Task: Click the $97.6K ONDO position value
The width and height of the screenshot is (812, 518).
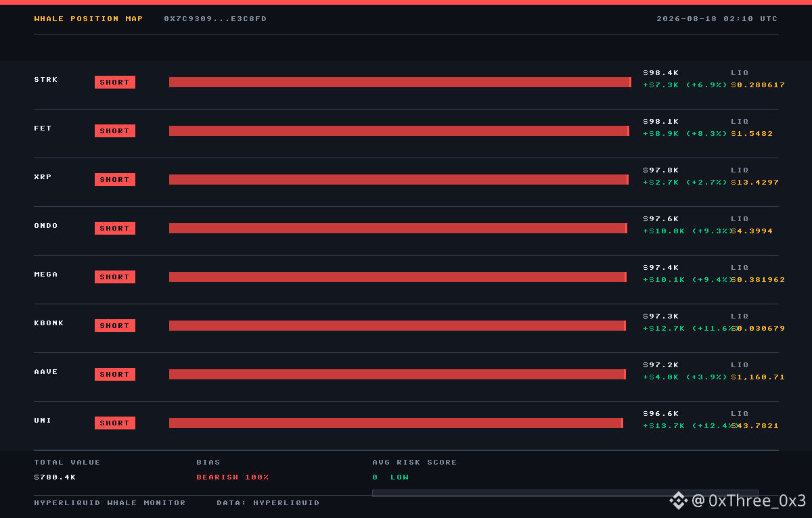Action: 660,219
